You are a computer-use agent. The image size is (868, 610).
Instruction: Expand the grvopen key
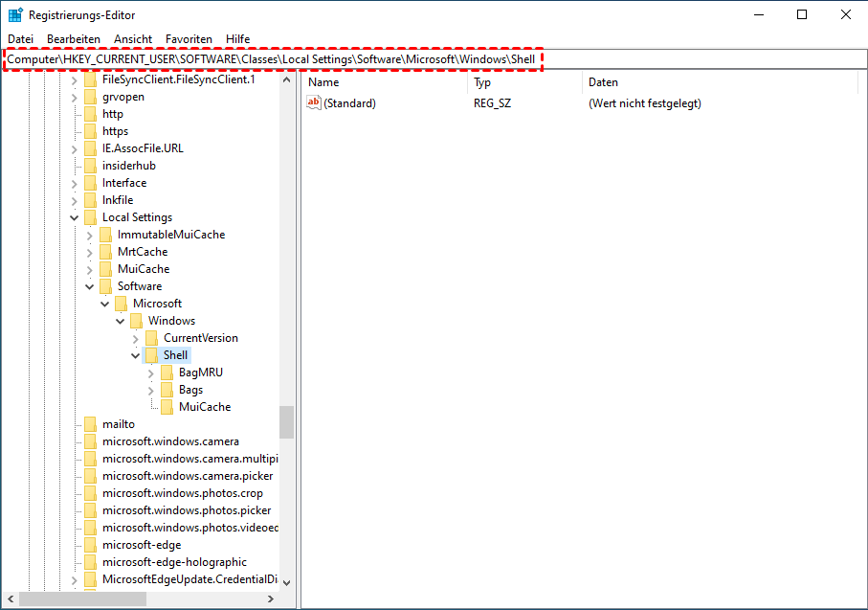click(x=75, y=98)
